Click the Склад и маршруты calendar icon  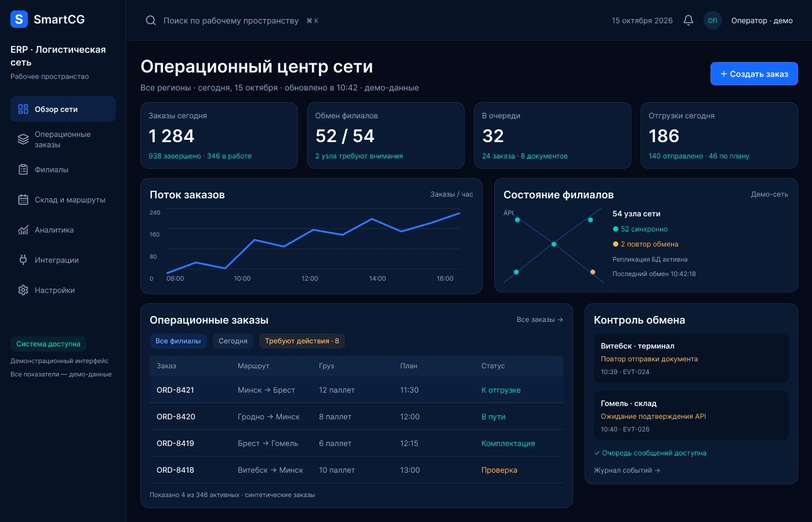(23, 200)
